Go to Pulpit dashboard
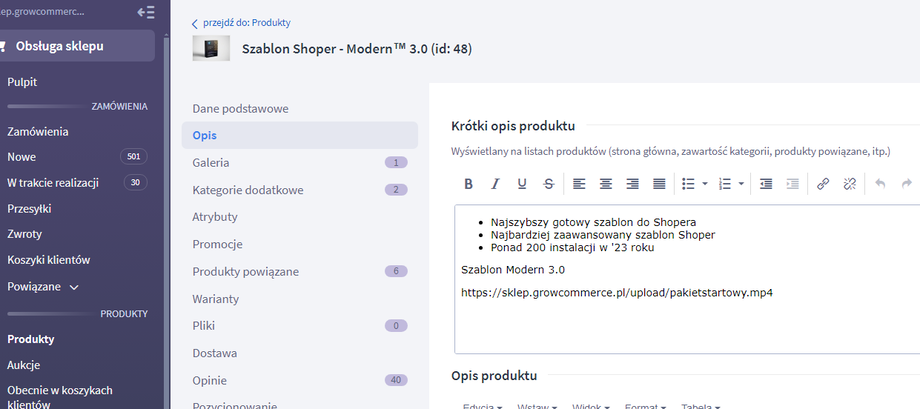This screenshot has width=920, height=409. pos(22,82)
